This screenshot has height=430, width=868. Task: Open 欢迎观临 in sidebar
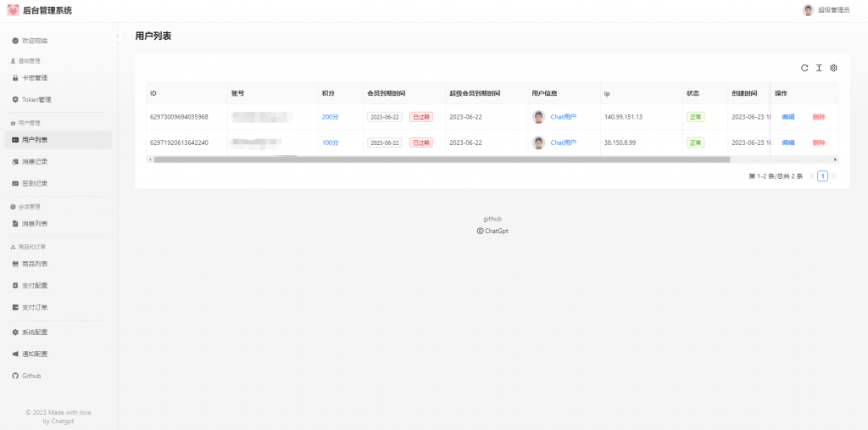[x=58, y=41]
